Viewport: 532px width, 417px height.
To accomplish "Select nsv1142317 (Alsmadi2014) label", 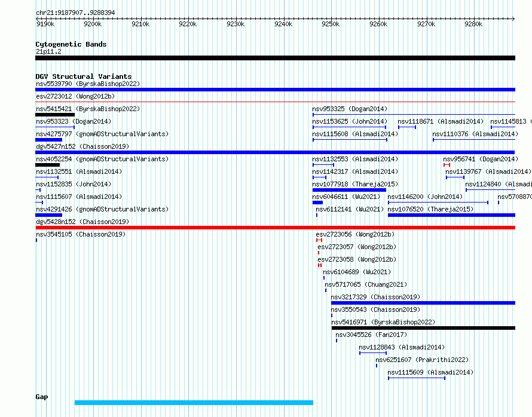I will tap(355, 171).
